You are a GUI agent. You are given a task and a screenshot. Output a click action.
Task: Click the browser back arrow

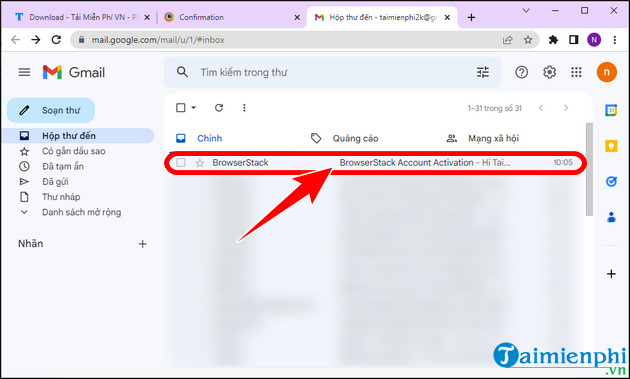click(x=15, y=40)
